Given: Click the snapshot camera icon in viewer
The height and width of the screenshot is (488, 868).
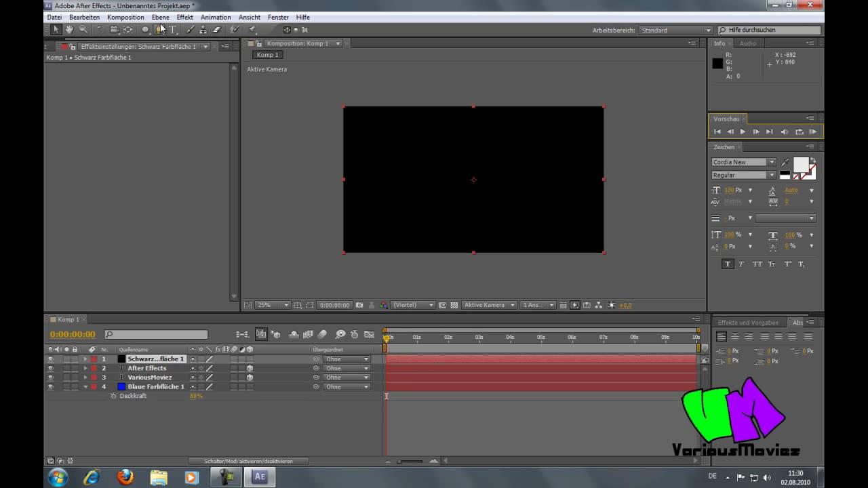Looking at the screenshot, I should point(359,305).
